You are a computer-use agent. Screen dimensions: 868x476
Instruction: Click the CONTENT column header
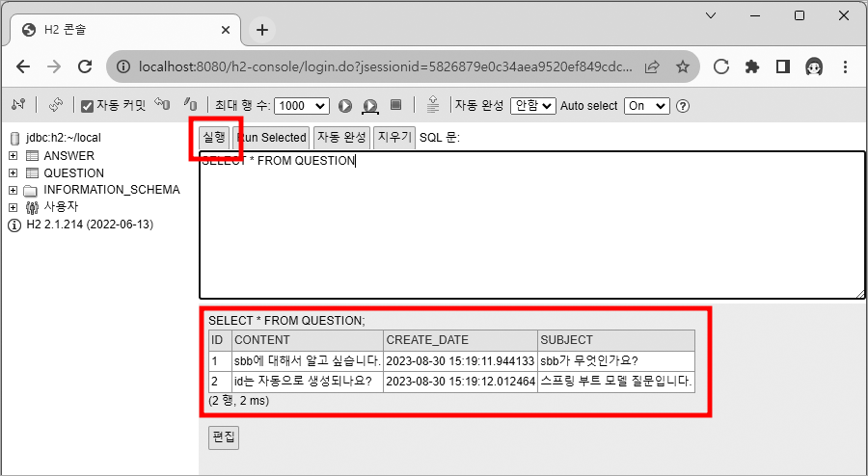[x=308, y=340]
